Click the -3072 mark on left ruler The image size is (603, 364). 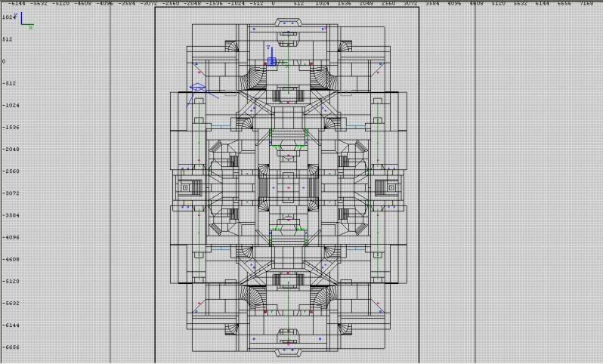click(11, 193)
